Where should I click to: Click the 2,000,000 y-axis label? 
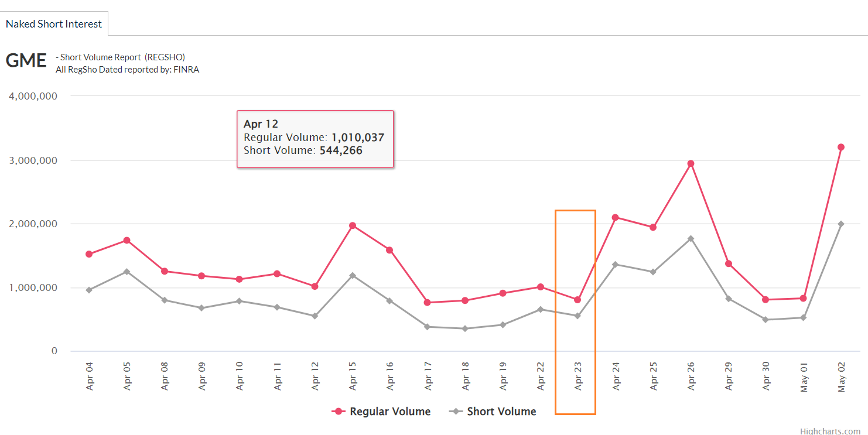33,224
